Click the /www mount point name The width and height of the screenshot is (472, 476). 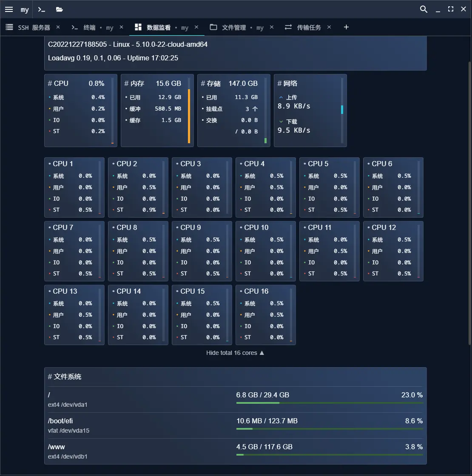[56, 447]
